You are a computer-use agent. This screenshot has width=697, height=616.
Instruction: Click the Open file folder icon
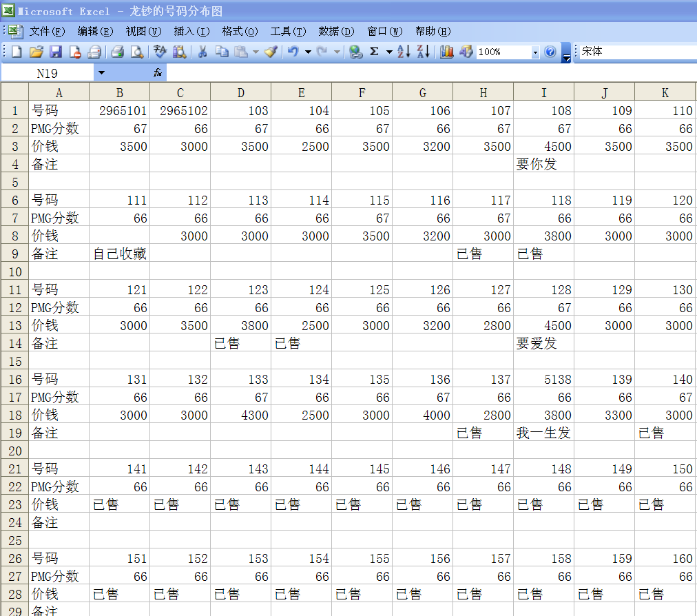[37, 52]
